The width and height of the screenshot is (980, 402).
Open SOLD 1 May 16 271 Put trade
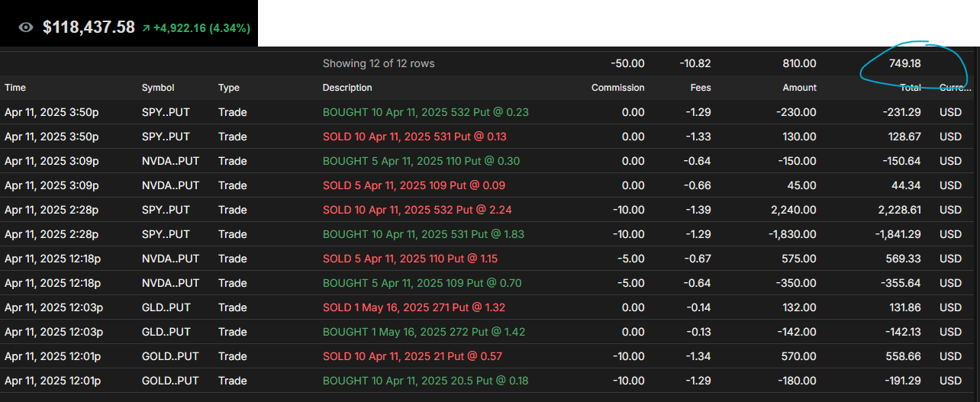[414, 307]
